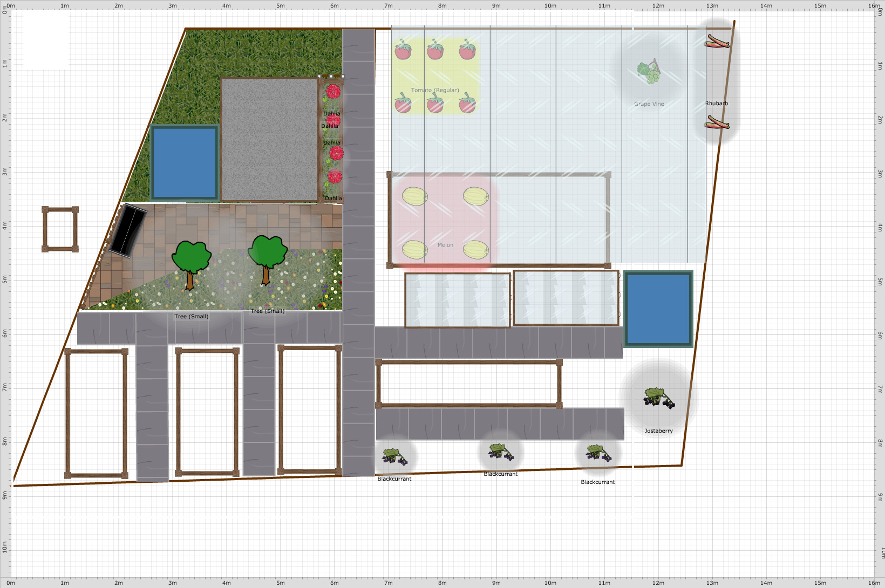This screenshot has width=885, height=588.
Task: Click the "Grape Vine" label
Action: (649, 104)
